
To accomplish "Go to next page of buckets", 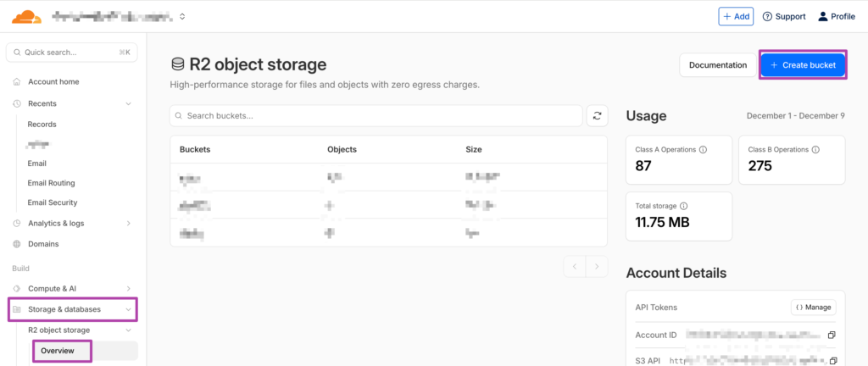I will point(597,267).
